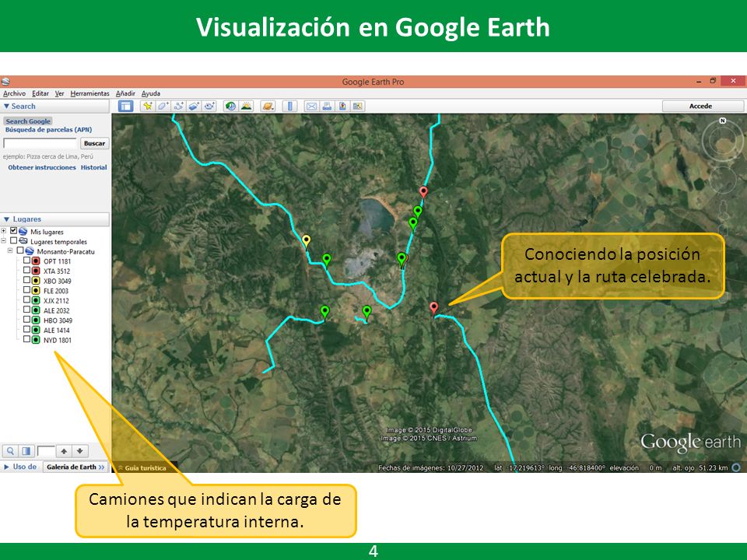Image resolution: width=747 pixels, height=560 pixels.
Task: Tick the XJX 2112 checkbox
Action: (x=26, y=300)
